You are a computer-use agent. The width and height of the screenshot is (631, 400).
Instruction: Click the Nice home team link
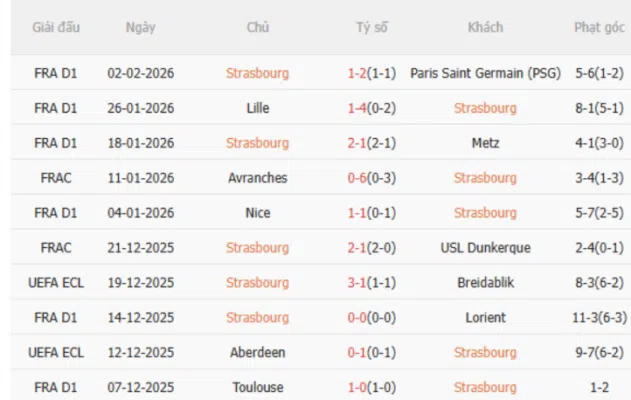(257, 213)
